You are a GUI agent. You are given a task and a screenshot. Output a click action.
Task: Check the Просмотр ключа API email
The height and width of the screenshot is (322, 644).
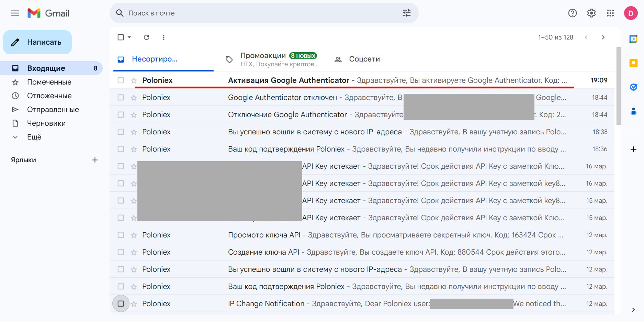coord(121,235)
